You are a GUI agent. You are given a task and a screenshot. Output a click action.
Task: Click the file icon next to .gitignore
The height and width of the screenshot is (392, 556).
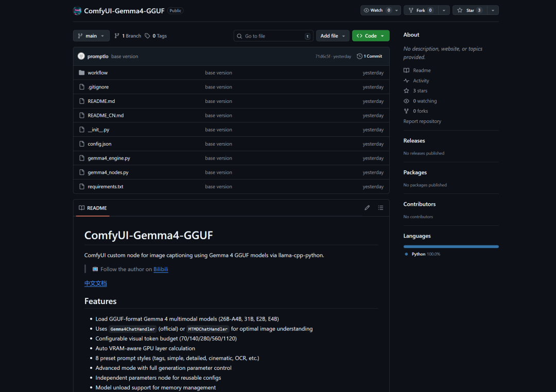click(x=82, y=87)
